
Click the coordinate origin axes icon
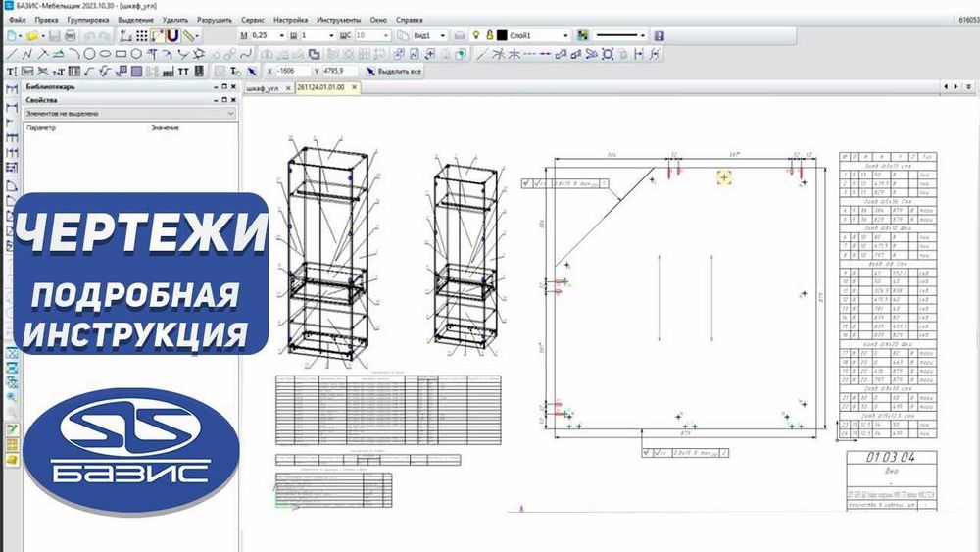pos(126,36)
